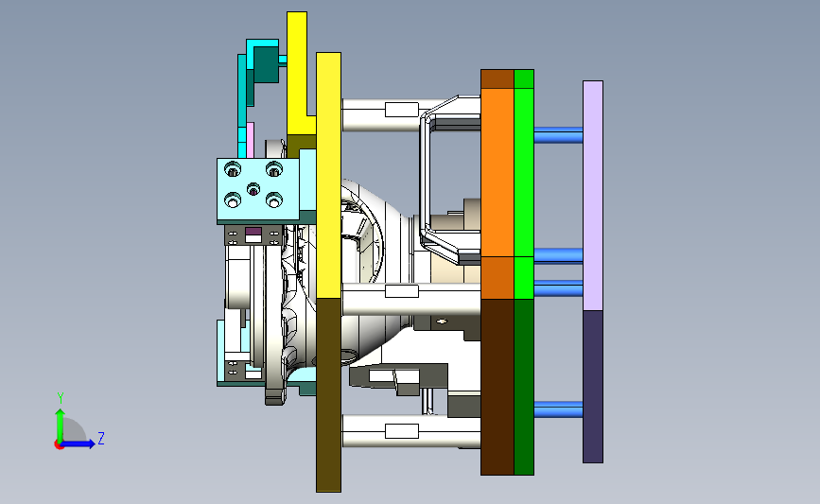Click the bottom-right bolt on the light cyan block
Viewport: 820px width, 504px height.
[x=274, y=200]
